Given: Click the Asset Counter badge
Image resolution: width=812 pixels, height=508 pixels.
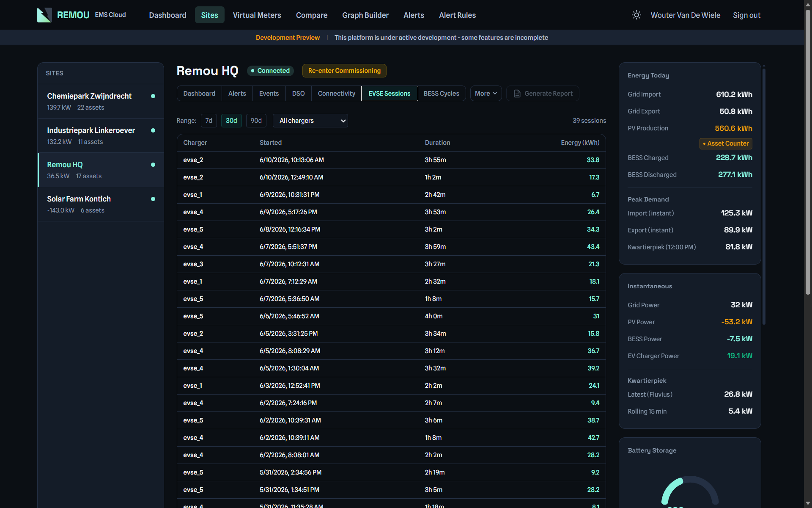Looking at the screenshot, I should tap(726, 144).
